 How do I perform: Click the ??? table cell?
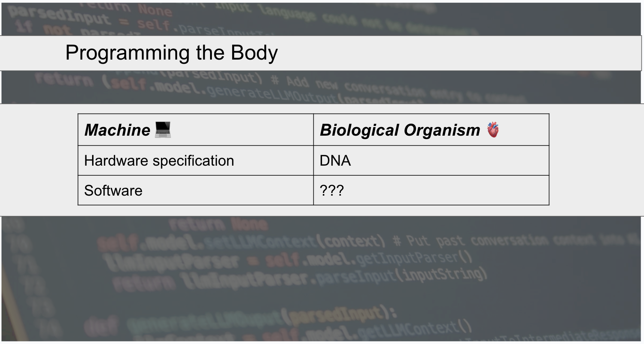(332, 191)
